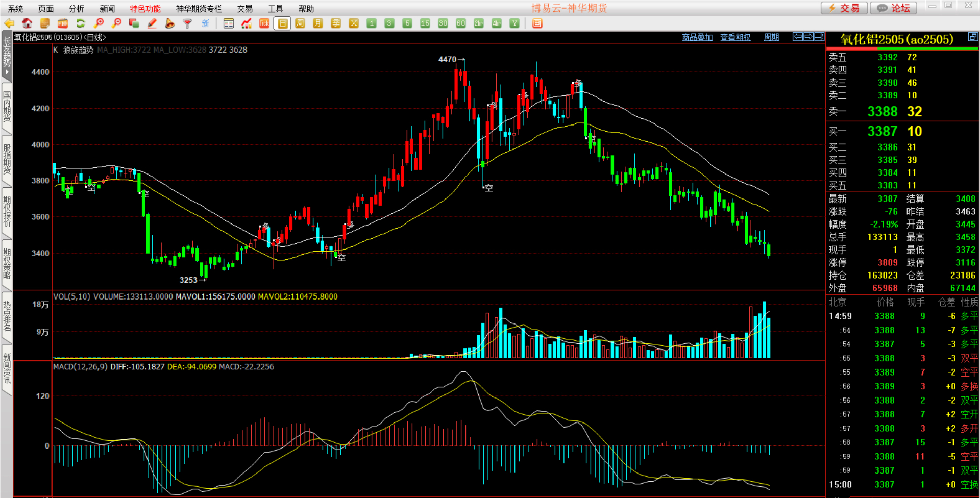Screen dimensions: 980x498
Task: Open the filter funnel icon
Action: point(187,23)
